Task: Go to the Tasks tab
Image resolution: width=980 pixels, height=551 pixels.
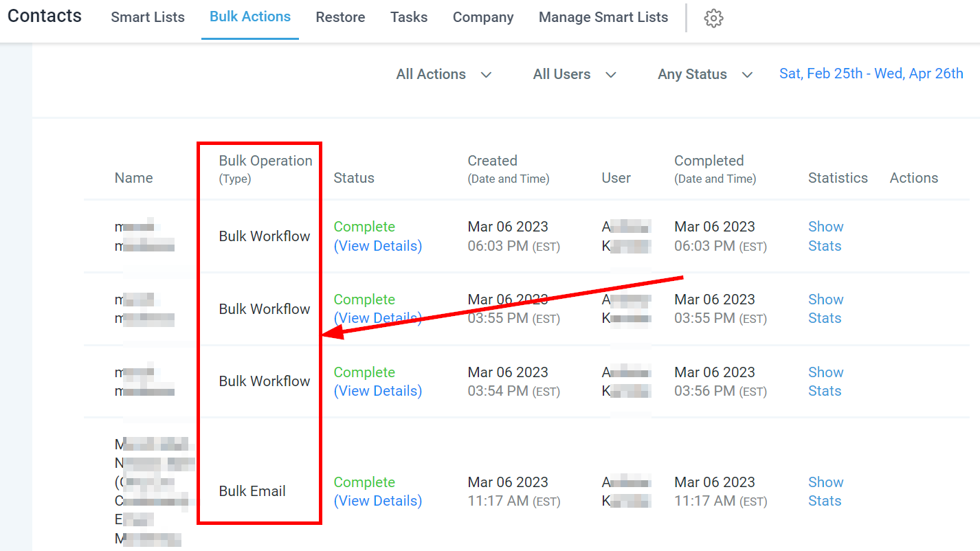Action: pyautogui.click(x=409, y=17)
